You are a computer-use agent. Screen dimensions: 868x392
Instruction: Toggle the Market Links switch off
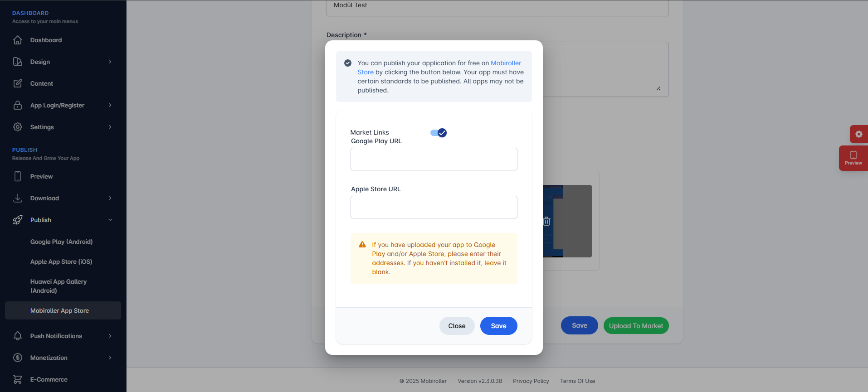coord(439,133)
